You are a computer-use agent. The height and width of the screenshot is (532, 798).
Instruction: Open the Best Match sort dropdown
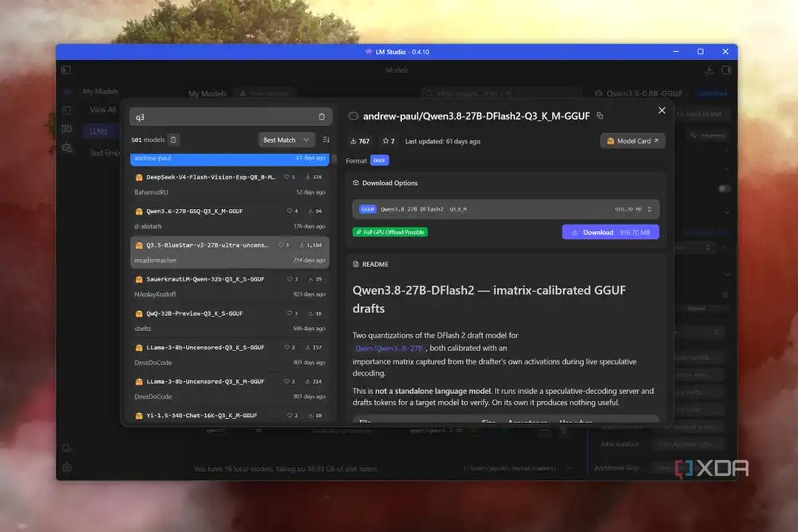287,140
